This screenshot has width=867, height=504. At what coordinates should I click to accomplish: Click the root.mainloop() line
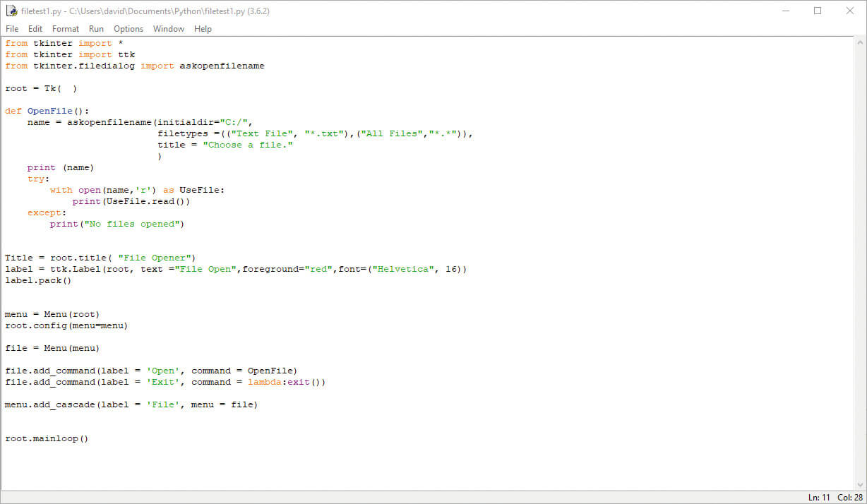47,438
